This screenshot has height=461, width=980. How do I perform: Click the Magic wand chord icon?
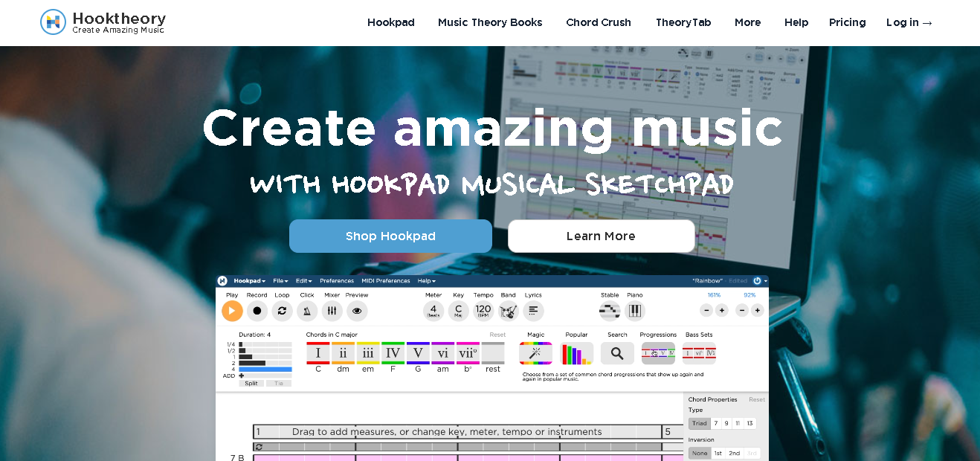coord(535,353)
